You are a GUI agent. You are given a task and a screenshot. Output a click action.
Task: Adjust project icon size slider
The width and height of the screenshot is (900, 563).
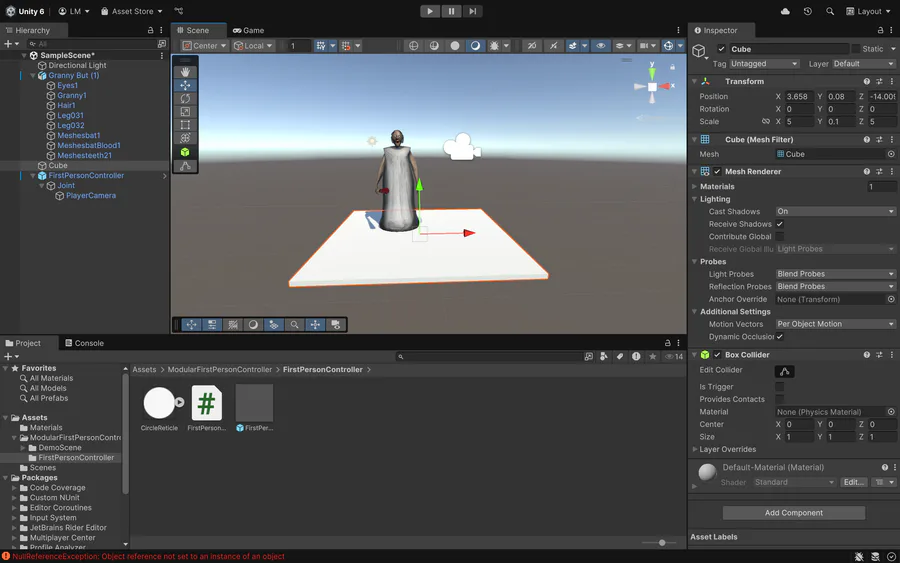pyautogui.click(x=662, y=542)
